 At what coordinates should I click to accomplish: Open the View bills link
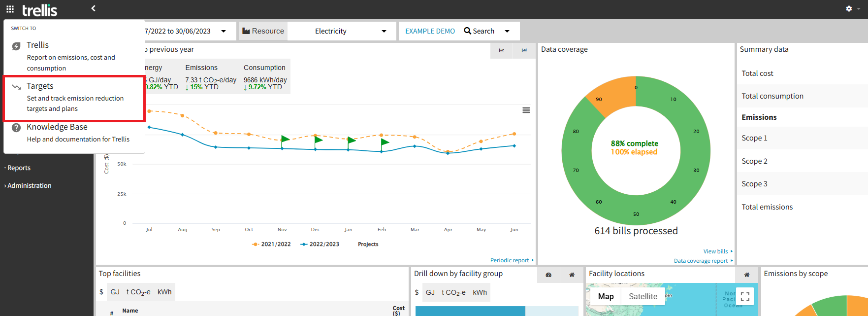tap(715, 251)
